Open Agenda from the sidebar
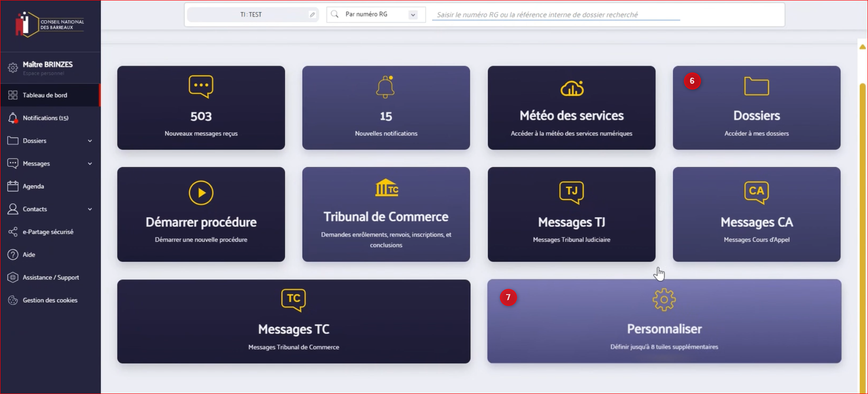 click(x=33, y=186)
